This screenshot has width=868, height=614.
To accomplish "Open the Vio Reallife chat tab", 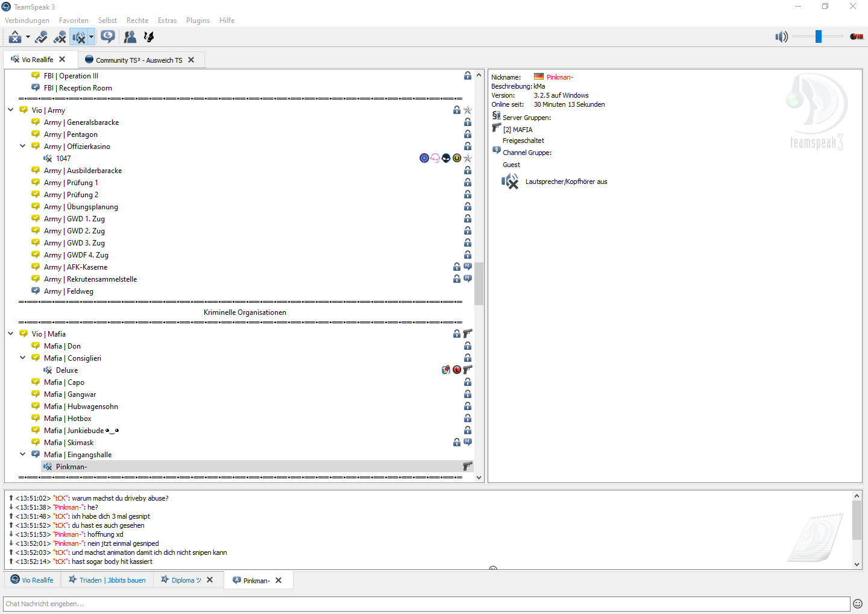I will pos(32,580).
